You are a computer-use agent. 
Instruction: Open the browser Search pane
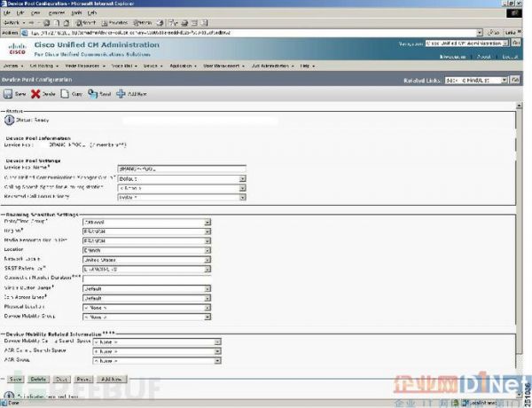pyautogui.click(x=86, y=23)
